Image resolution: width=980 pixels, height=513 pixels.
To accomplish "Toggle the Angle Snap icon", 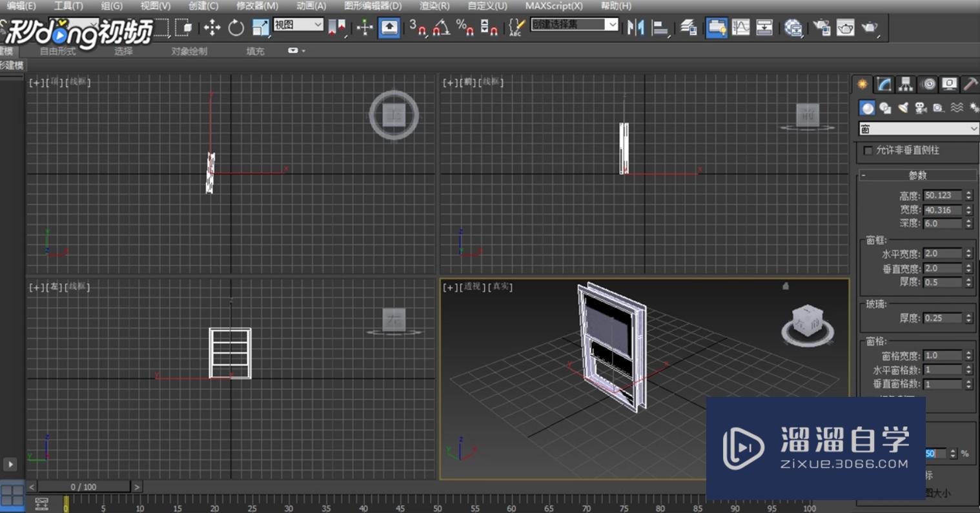I will [442, 27].
